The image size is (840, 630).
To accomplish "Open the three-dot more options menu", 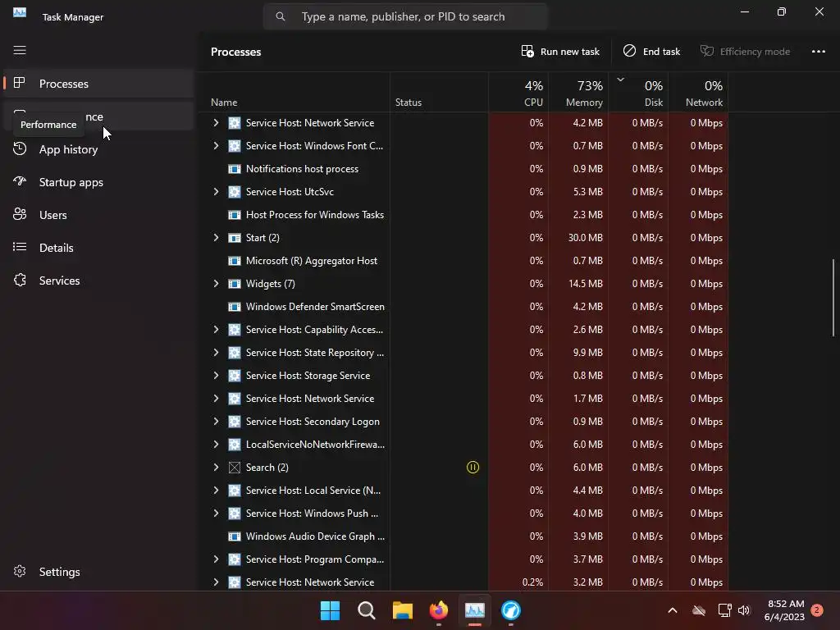I will [x=818, y=52].
